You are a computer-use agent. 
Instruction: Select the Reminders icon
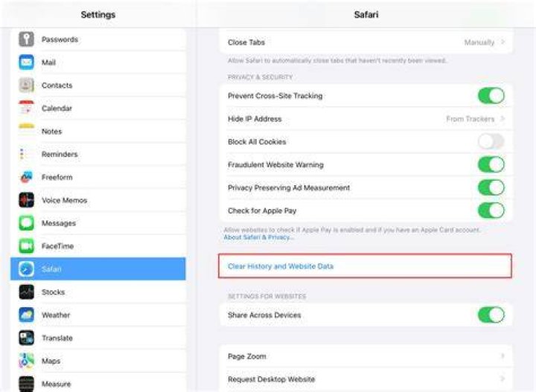[26, 154]
